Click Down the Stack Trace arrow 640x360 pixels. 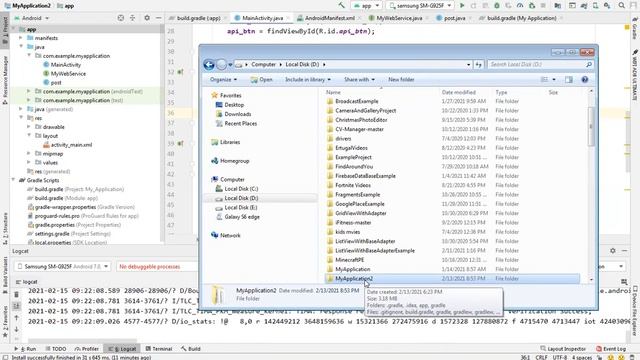(16, 329)
